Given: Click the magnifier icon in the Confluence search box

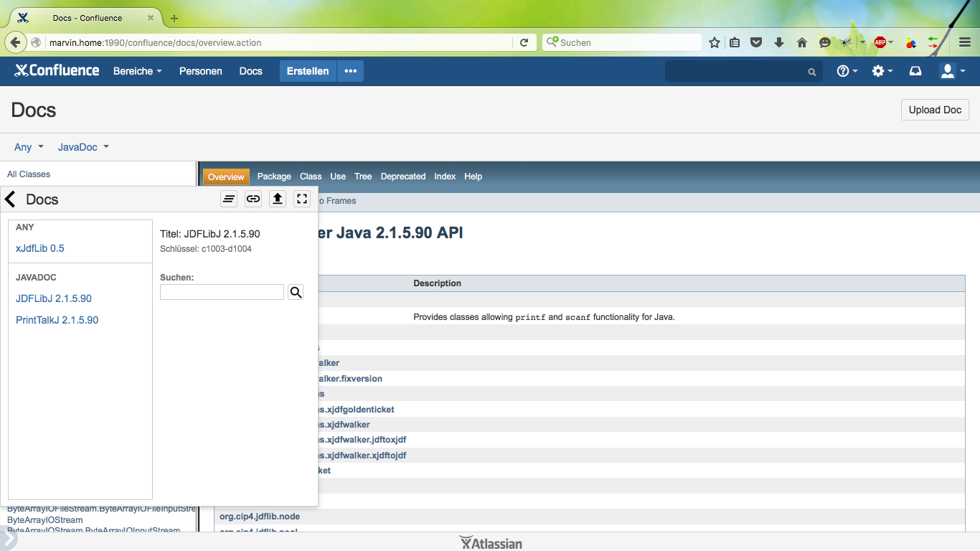Looking at the screenshot, I should [x=812, y=72].
